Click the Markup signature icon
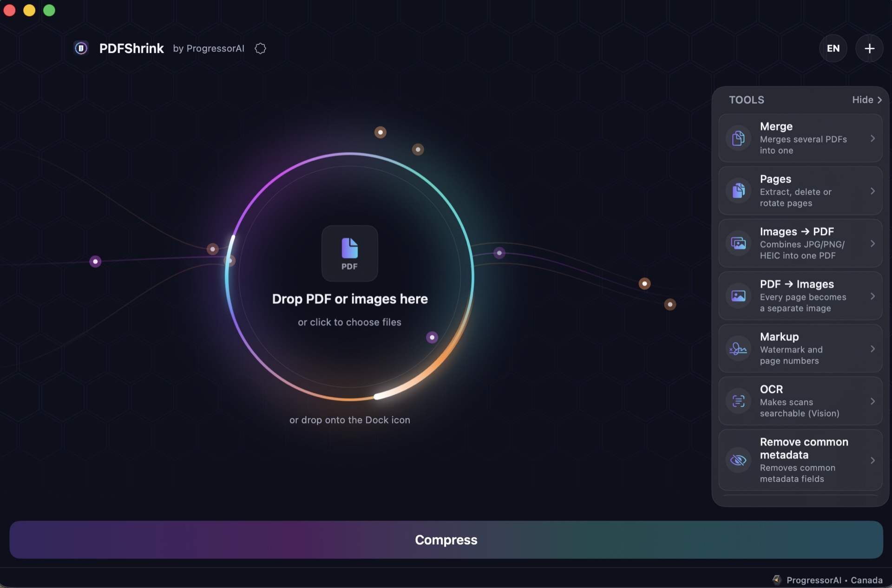 tap(738, 348)
